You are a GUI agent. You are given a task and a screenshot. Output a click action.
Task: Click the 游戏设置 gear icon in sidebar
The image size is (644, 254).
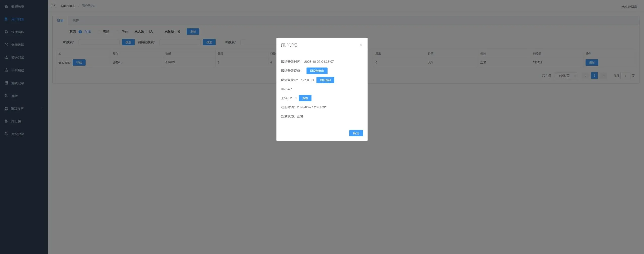[6, 108]
